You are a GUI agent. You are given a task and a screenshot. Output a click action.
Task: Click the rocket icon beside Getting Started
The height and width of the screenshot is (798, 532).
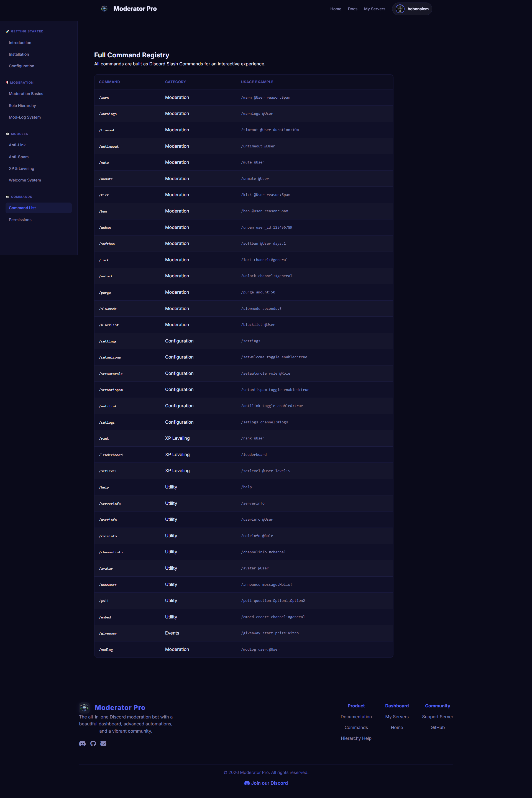(x=7, y=31)
